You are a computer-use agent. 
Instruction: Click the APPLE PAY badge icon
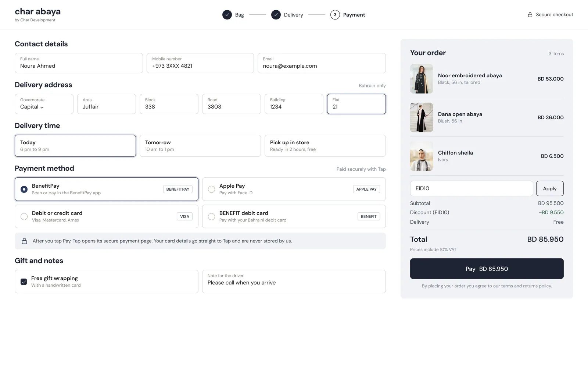366,189
